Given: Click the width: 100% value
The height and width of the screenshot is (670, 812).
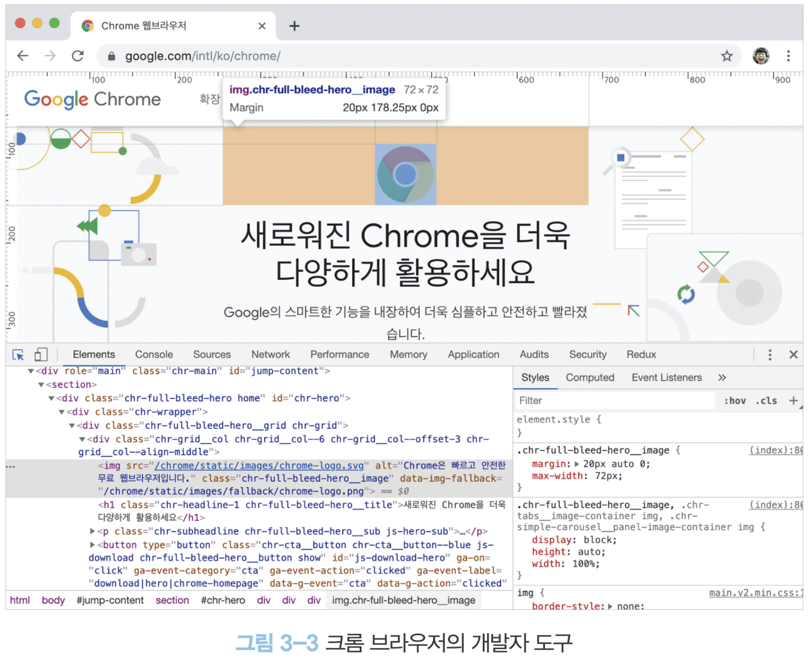Looking at the screenshot, I should tap(584, 564).
